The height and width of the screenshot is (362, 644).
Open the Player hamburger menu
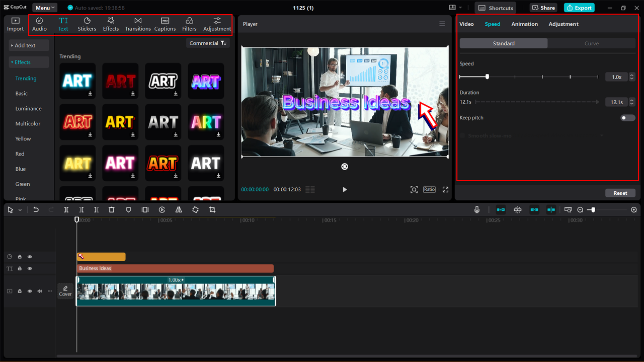tap(442, 24)
